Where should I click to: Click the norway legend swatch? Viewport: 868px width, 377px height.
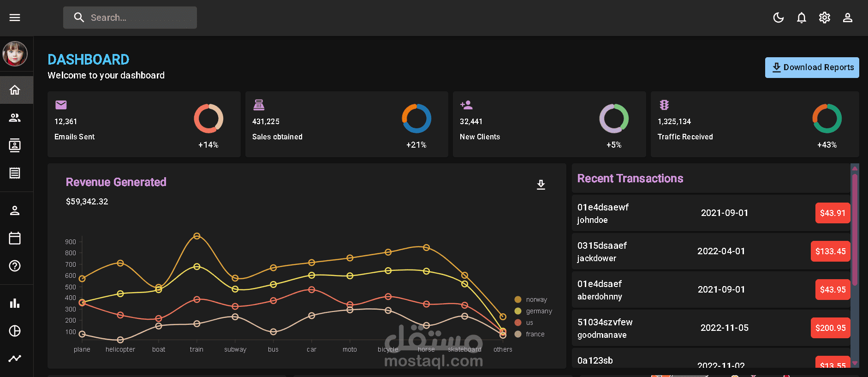pyautogui.click(x=518, y=299)
